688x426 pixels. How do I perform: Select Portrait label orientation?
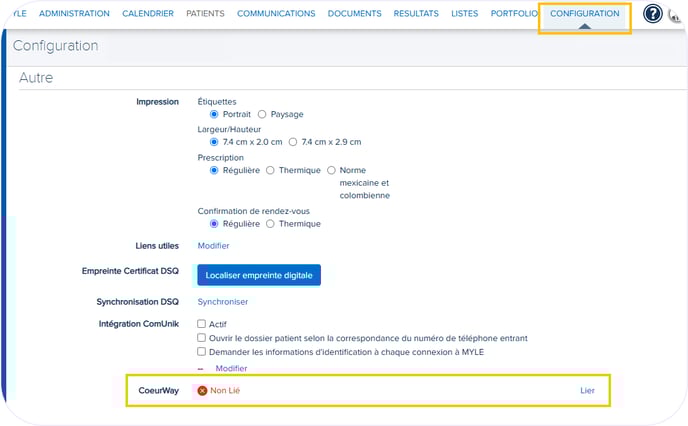pyautogui.click(x=214, y=114)
